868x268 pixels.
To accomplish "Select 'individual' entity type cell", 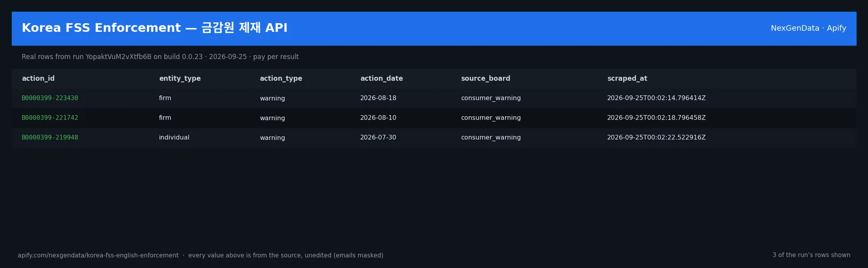I will click(x=174, y=137).
